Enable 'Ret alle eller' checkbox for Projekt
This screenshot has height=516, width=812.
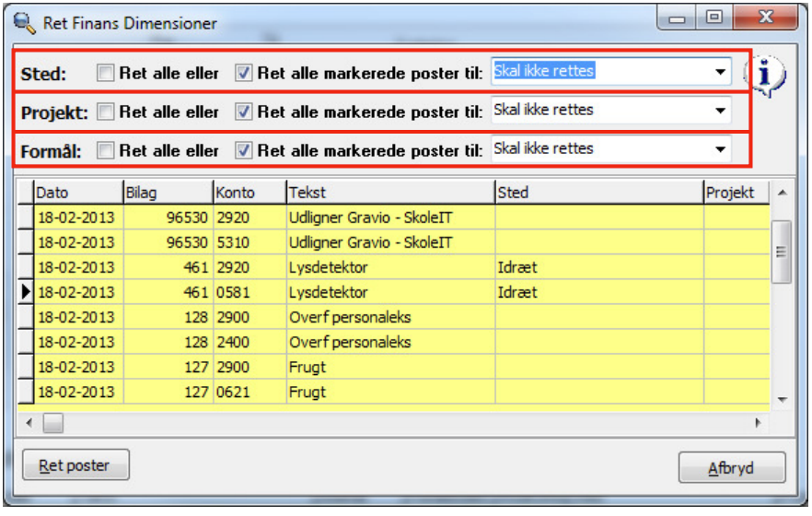coord(107,112)
